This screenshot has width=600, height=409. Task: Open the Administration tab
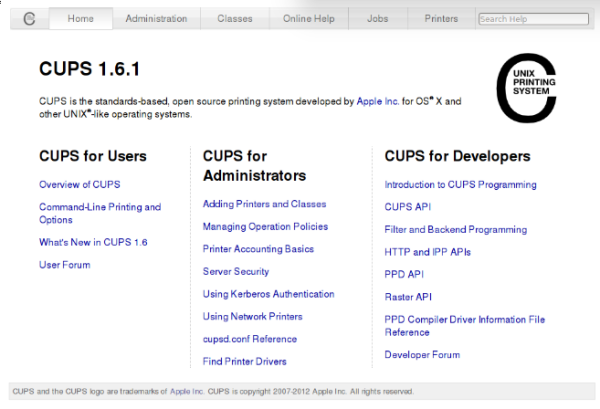(x=156, y=18)
